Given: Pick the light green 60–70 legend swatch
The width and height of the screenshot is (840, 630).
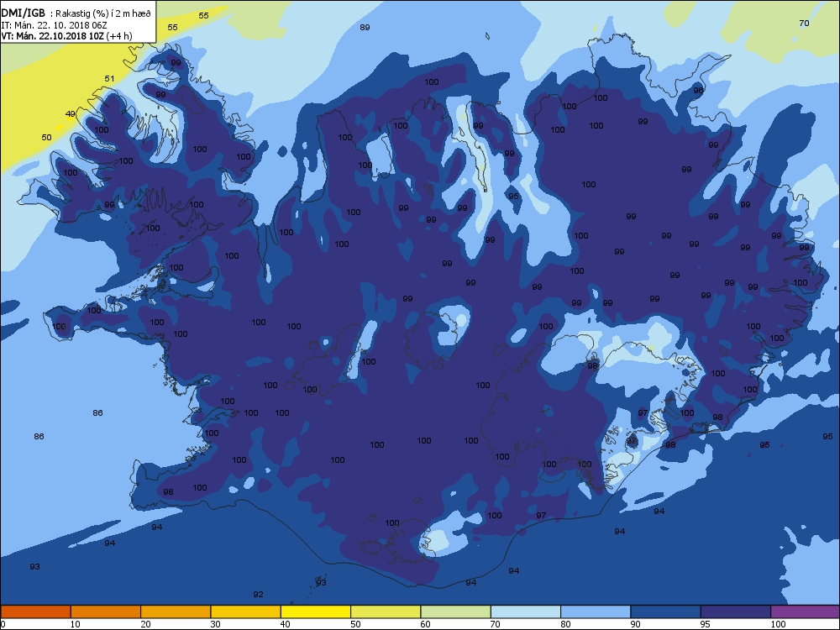Looking at the screenshot, I should pos(456,612).
